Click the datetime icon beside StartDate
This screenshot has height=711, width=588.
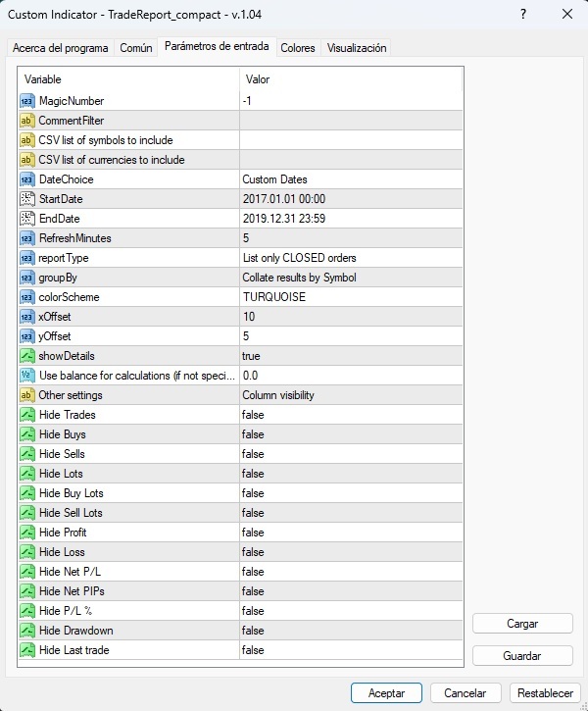27,199
